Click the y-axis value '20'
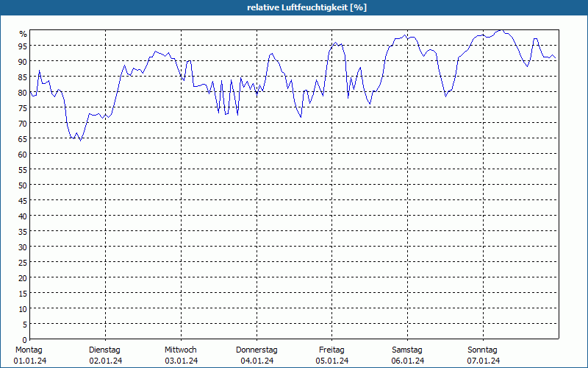 pos(23,278)
